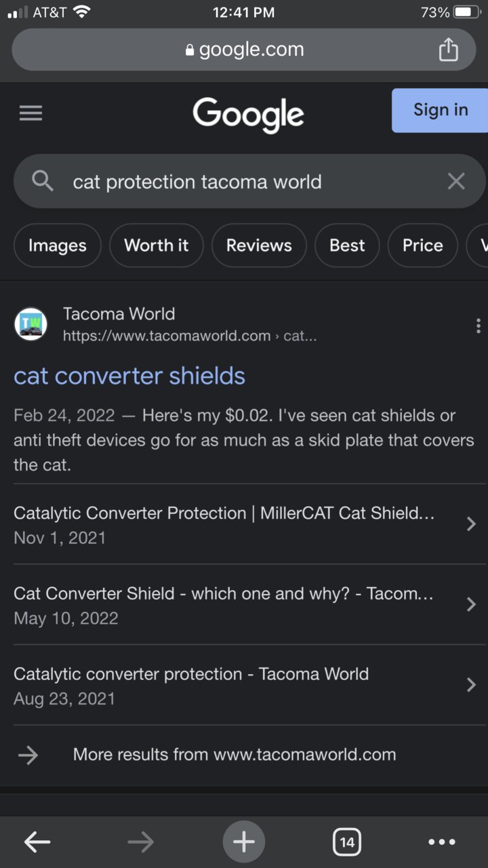The width and height of the screenshot is (488, 868).
Task: Click the Sign in button
Action: (440, 111)
